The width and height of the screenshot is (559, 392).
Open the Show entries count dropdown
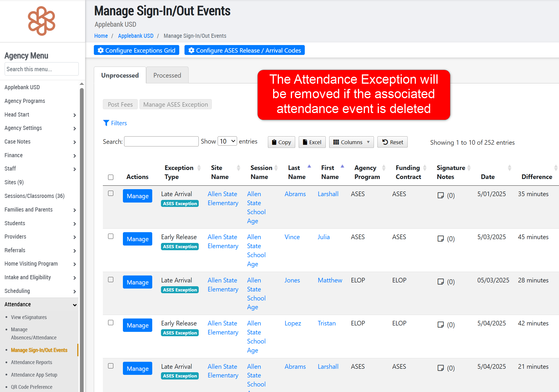(227, 141)
